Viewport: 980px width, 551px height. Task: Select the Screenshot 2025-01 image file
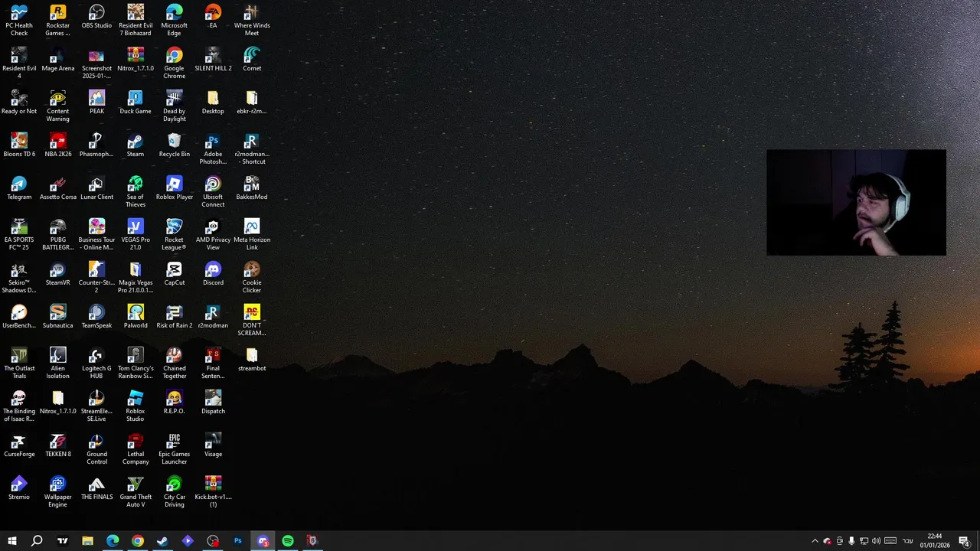pyautogui.click(x=96, y=63)
